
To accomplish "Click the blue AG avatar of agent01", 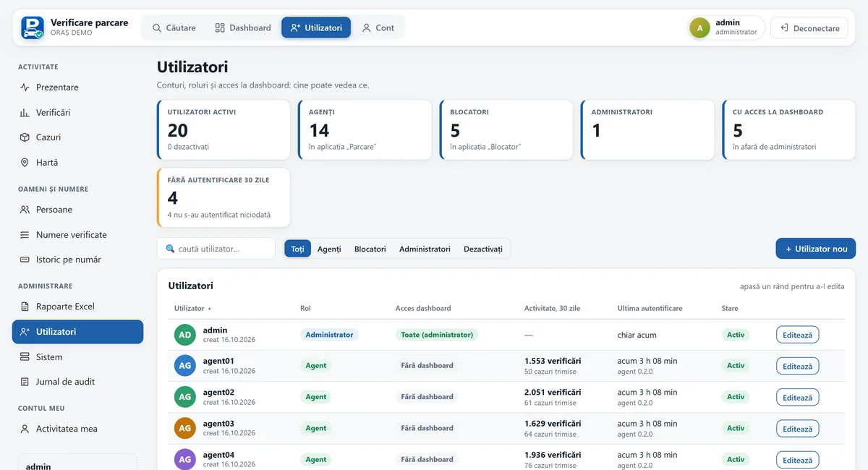I will click(185, 366).
